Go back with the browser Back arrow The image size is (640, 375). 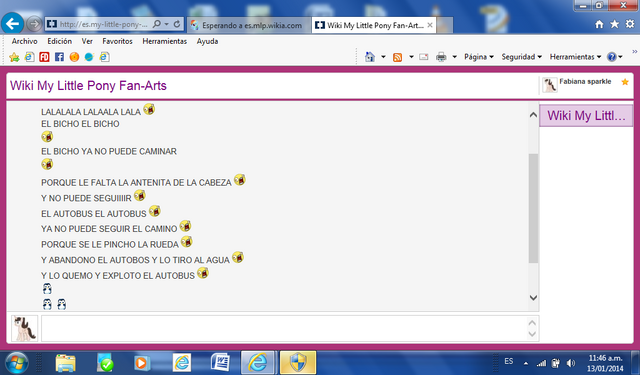[x=12, y=24]
